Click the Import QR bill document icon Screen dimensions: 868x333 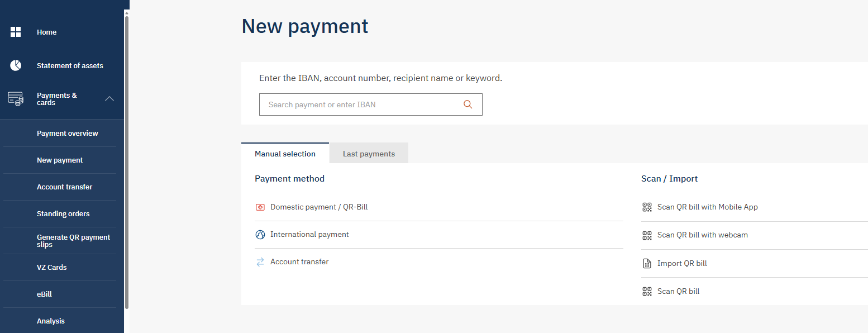tap(647, 264)
